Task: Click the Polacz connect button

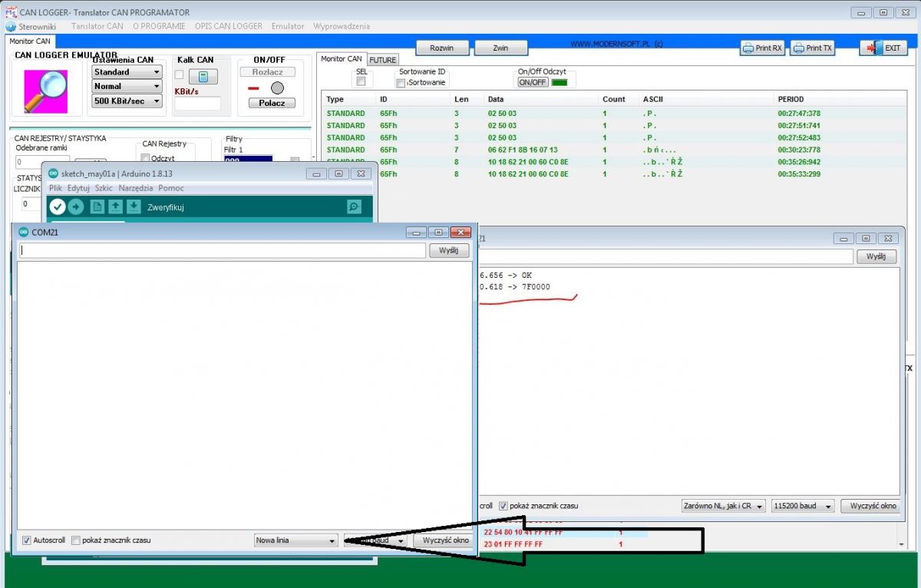Action: [272, 103]
